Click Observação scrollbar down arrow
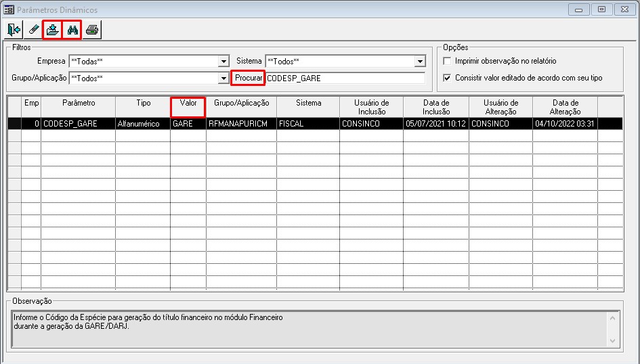Screen dimensions: 640x364 [x=613, y=340]
